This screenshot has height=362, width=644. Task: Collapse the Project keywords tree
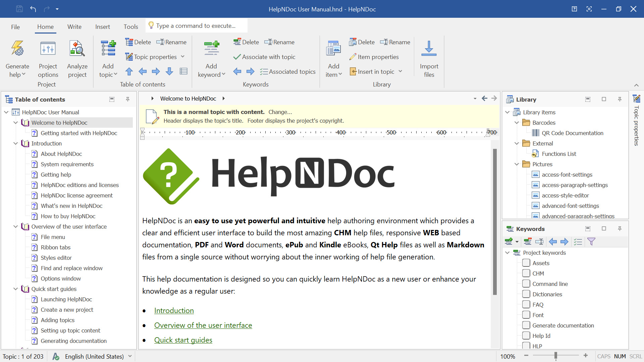[x=507, y=253]
